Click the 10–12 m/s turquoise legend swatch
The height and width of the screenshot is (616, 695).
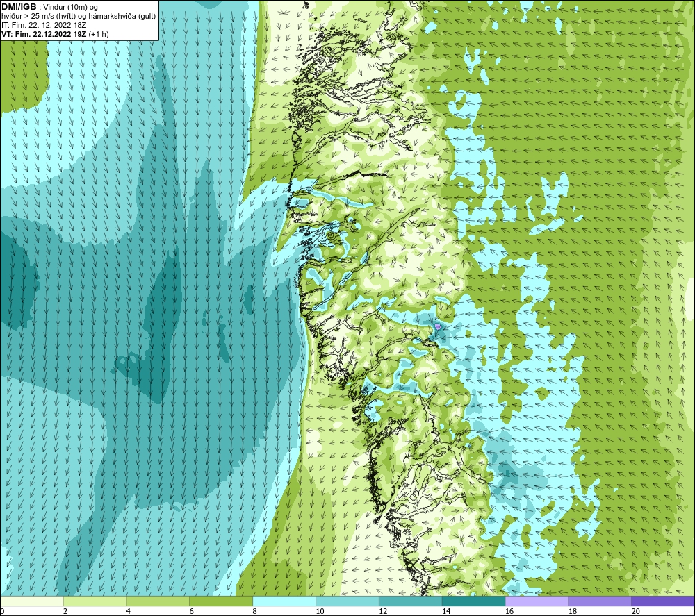(x=347, y=601)
